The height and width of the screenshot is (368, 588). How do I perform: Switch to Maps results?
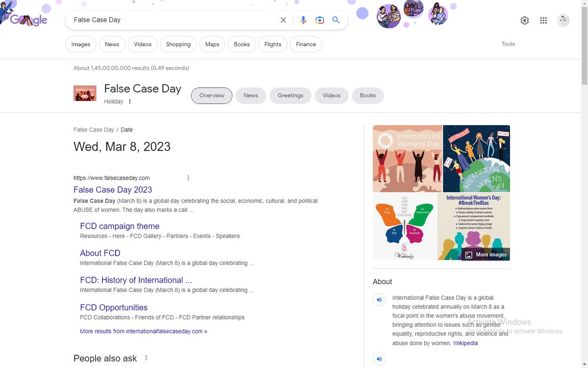click(x=212, y=44)
